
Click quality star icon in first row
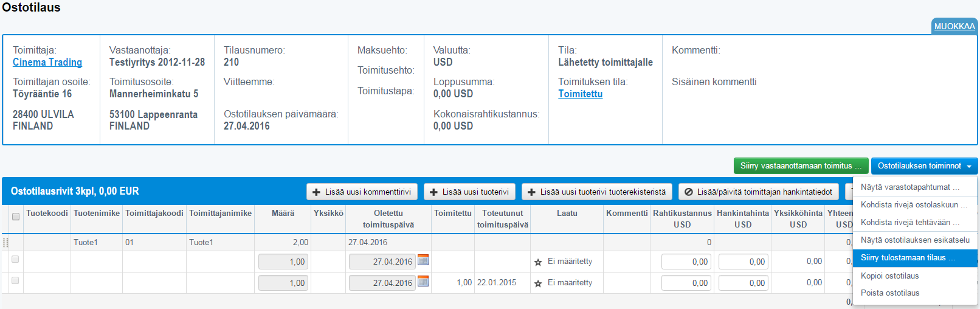[x=538, y=262]
